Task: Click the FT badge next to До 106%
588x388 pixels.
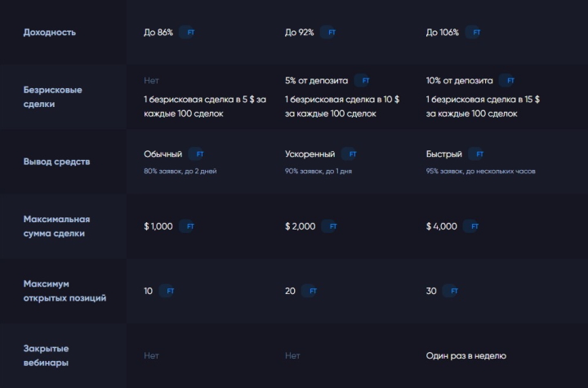Action: click(x=476, y=33)
